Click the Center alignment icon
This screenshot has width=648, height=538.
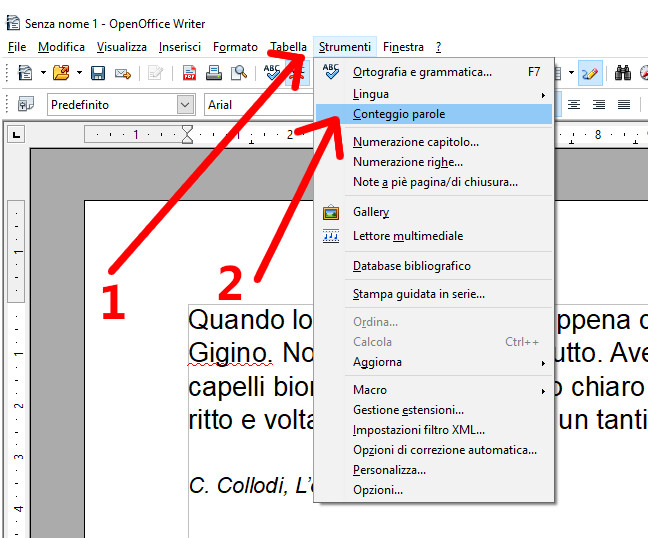[574, 105]
